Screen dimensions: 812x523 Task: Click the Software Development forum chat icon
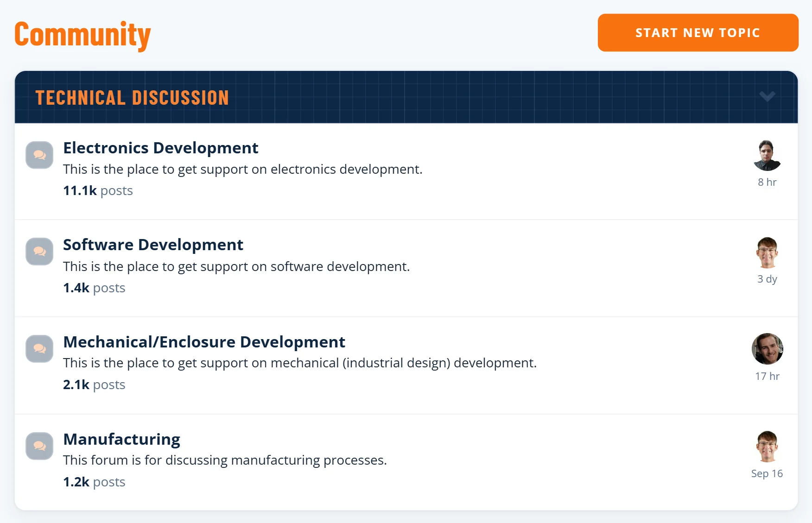point(39,252)
